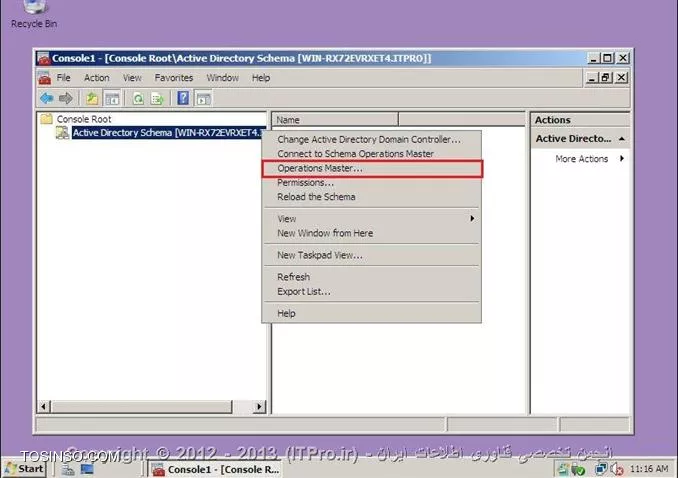Select Connect to Schema Operations Master

click(371, 154)
